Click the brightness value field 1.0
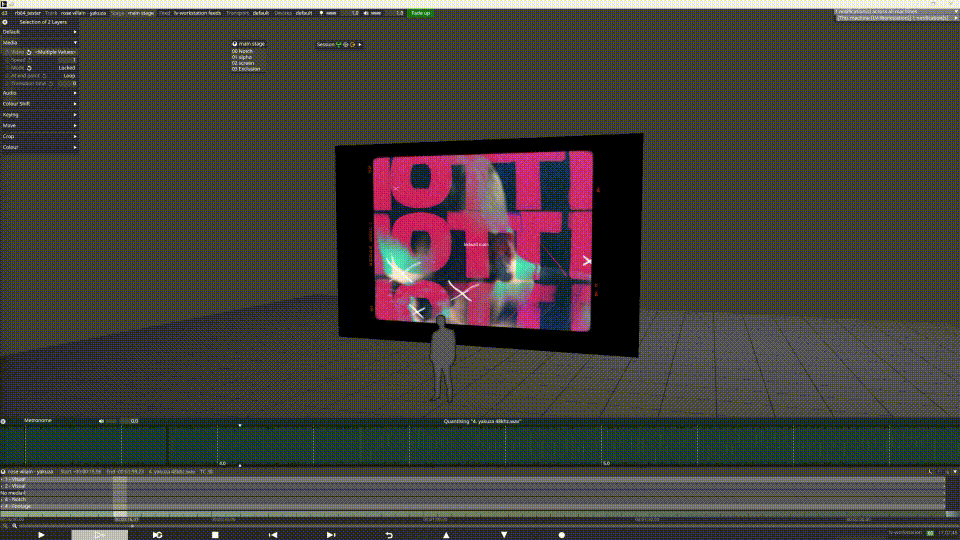 point(351,13)
